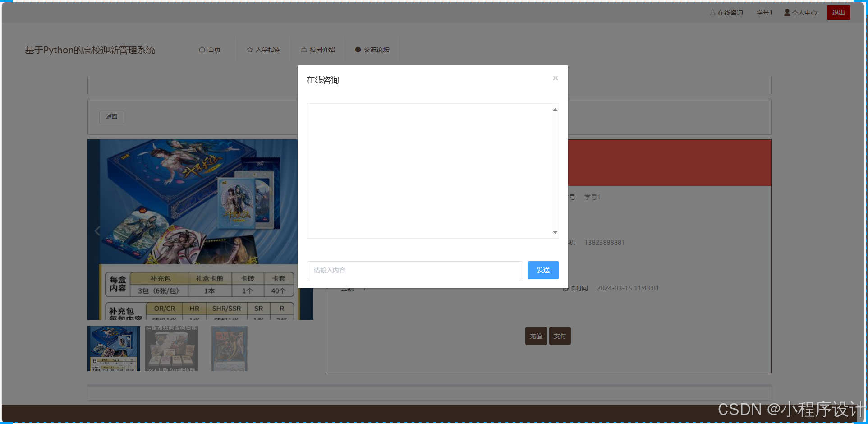Click the phone number 13823888881
This screenshot has height=424, width=868.
point(605,243)
